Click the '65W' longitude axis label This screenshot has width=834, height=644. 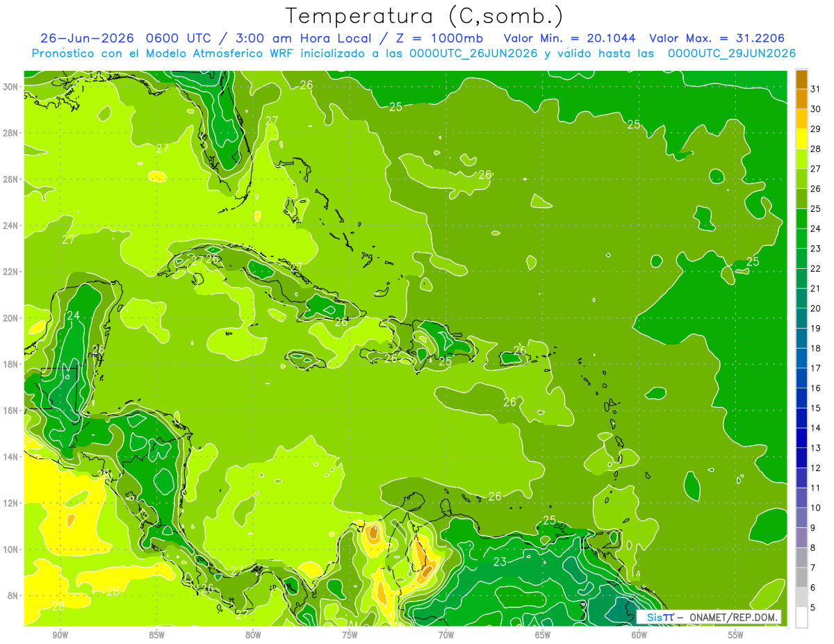543,635
